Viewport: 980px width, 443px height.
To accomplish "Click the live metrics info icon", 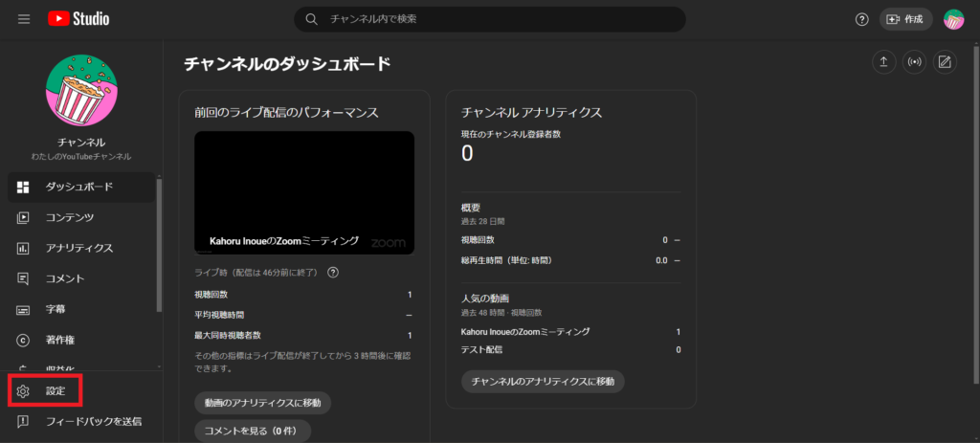I will (x=333, y=273).
